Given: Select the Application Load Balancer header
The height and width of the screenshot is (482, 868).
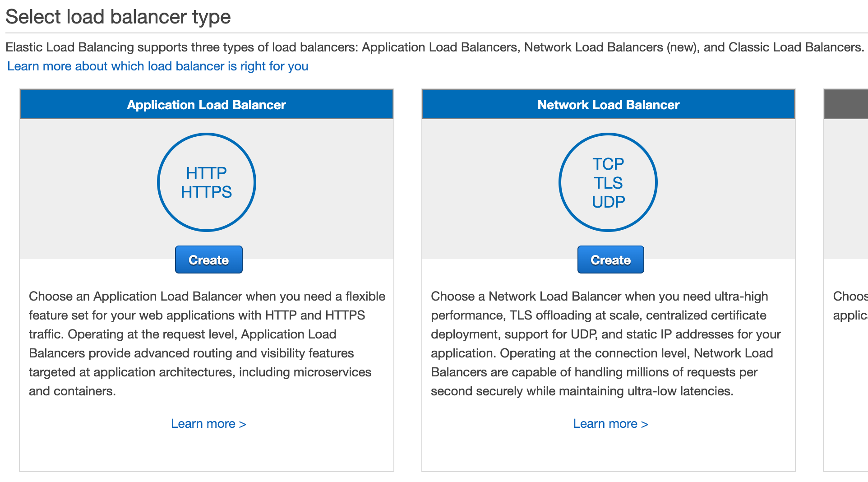Looking at the screenshot, I should [207, 105].
